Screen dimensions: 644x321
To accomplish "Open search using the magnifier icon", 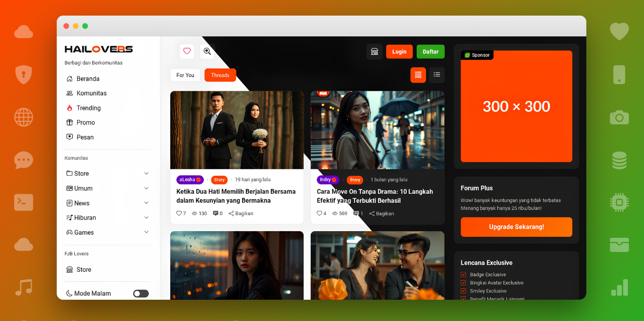I will pos(207,51).
